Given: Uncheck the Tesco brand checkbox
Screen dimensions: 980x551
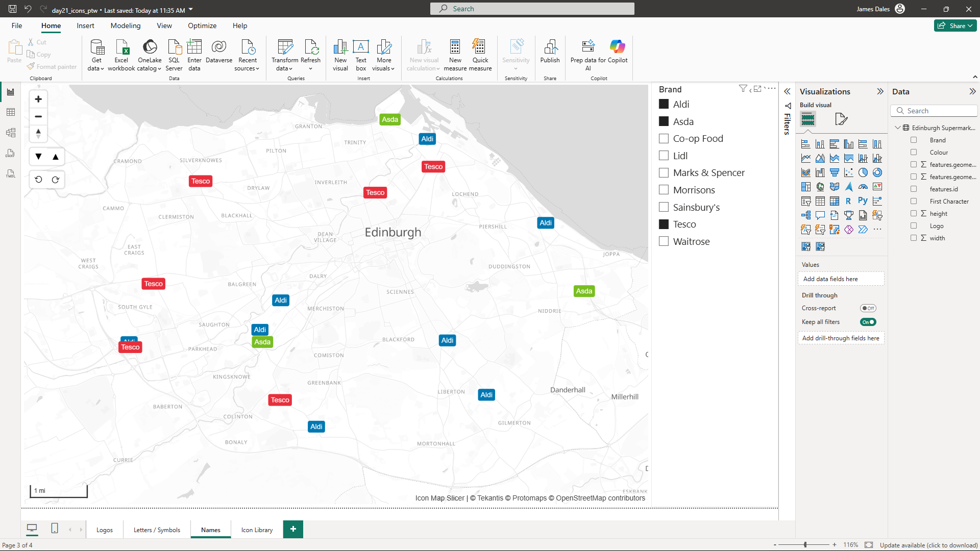Looking at the screenshot, I should (x=664, y=224).
